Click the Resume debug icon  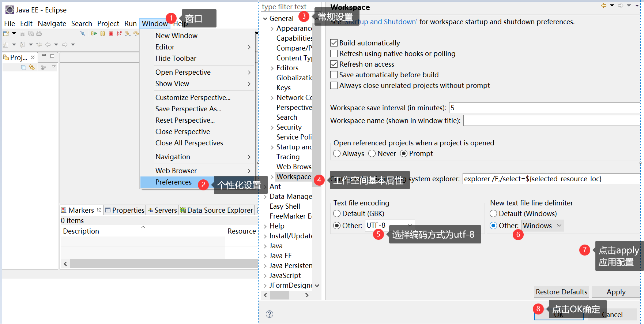pos(94,33)
